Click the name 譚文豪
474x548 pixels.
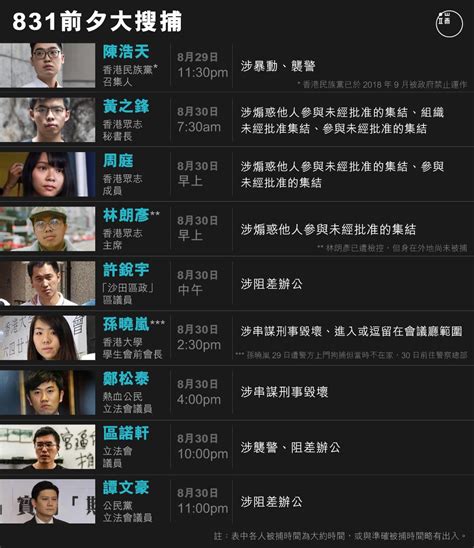(126, 488)
